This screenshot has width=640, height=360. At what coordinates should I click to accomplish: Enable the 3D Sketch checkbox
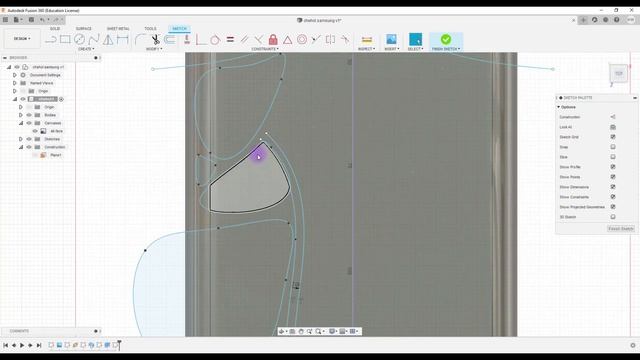click(x=613, y=217)
